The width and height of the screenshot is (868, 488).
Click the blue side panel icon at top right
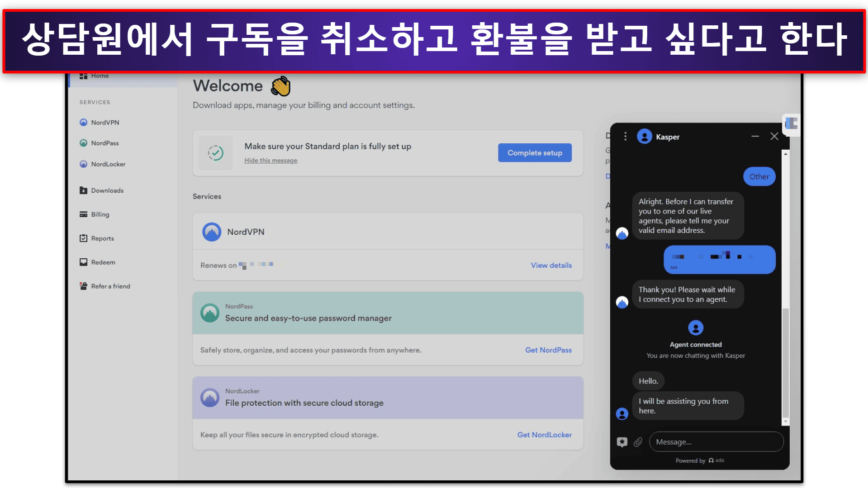791,123
